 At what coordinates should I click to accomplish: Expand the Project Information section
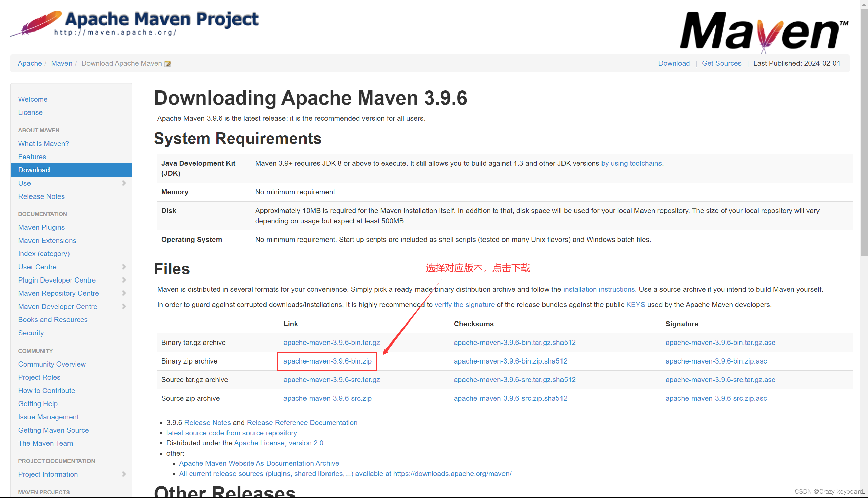(x=124, y=474)
